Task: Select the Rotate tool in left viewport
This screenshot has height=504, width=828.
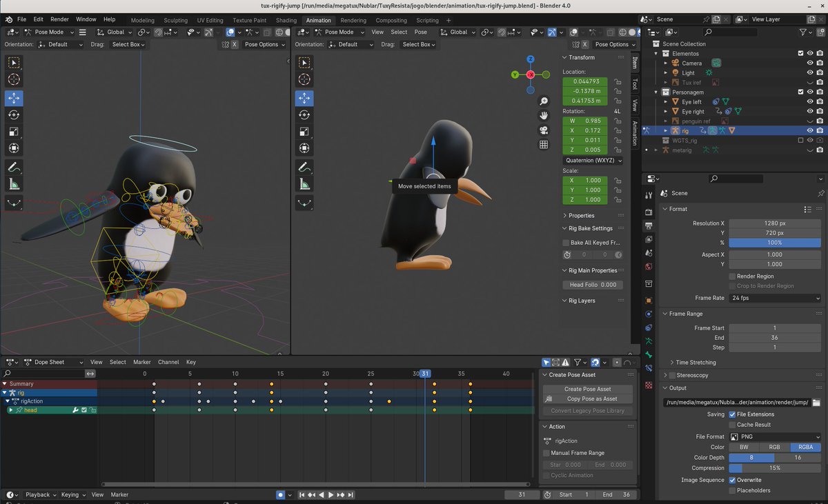Action: point(14,114)
